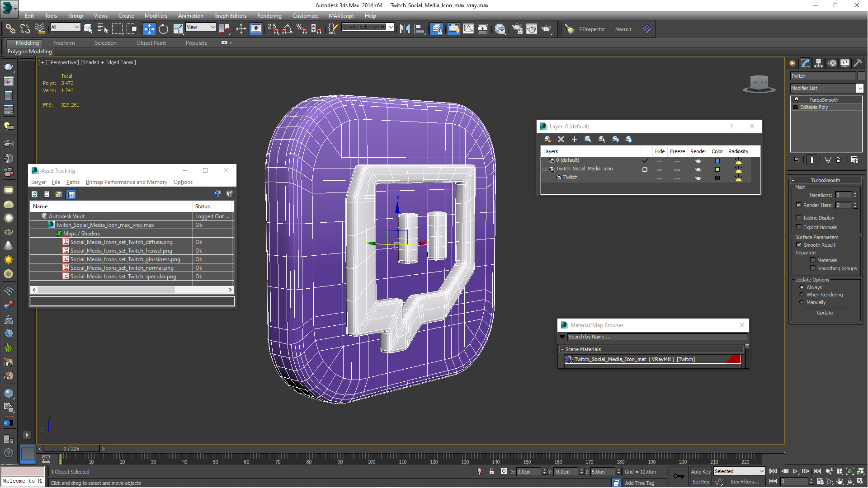The width and height of the screenshot is (868, 488).
Task: Open the Utilities hammer panel icon
Action: tap(858, 63)
